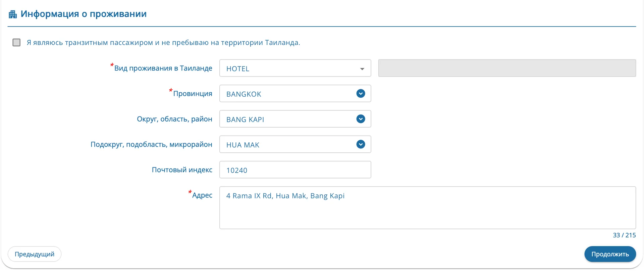Click the 'Информация о проживании' heading
This screenshot has width=644, height=275.
(x=84, y=14)
